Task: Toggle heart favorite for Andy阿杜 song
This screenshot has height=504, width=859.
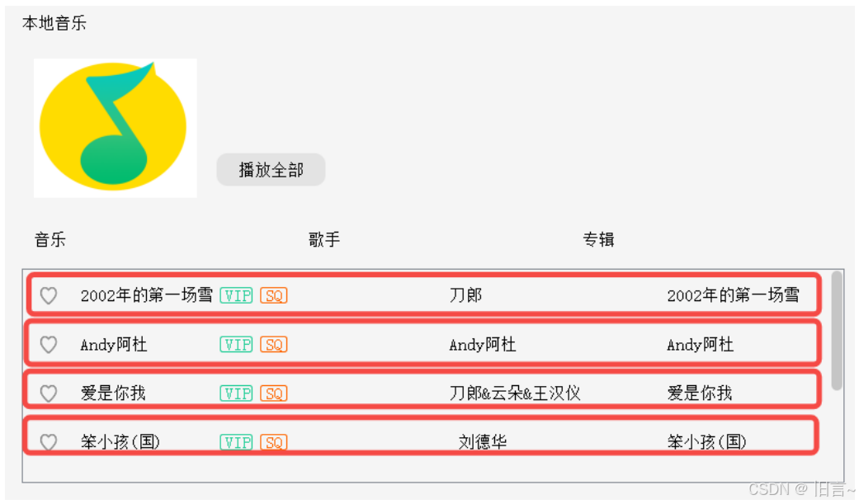Action: [x=49, y=345]
